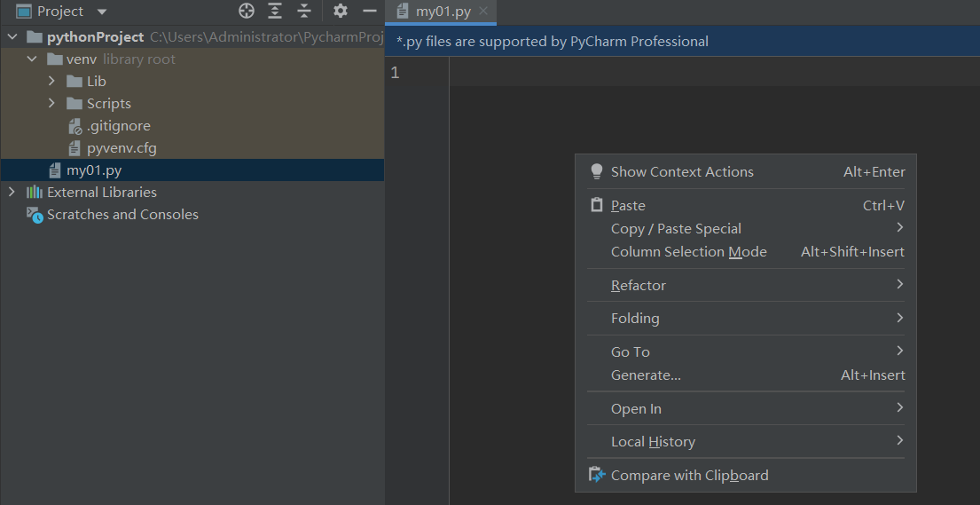This screenshot has width=980, height=505.
Task: Collapse the venv folder
Action: coord(32,59)
